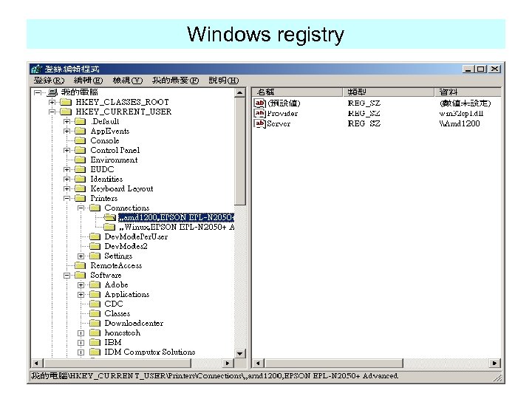Click the win32spl.dll data cell
Image resolution: width=532 pixels, height=399 pixels.
461,113
